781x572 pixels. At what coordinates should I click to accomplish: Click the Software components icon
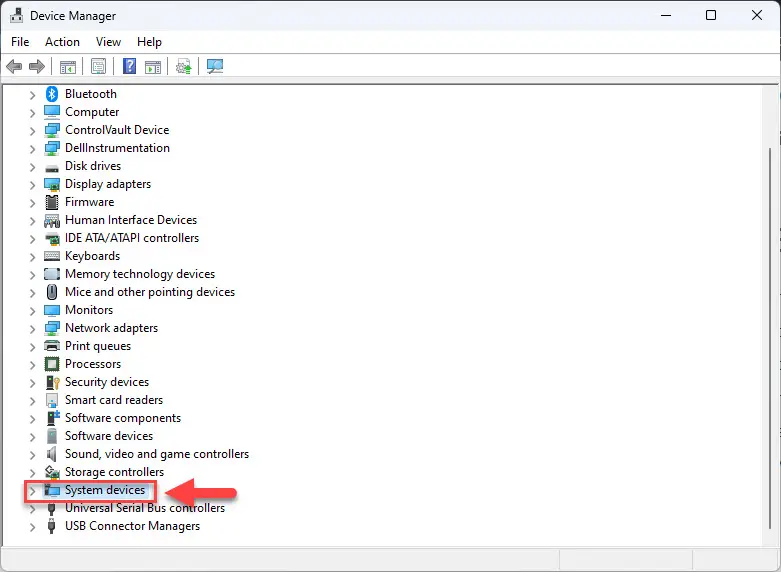click(x=53, y=418)
